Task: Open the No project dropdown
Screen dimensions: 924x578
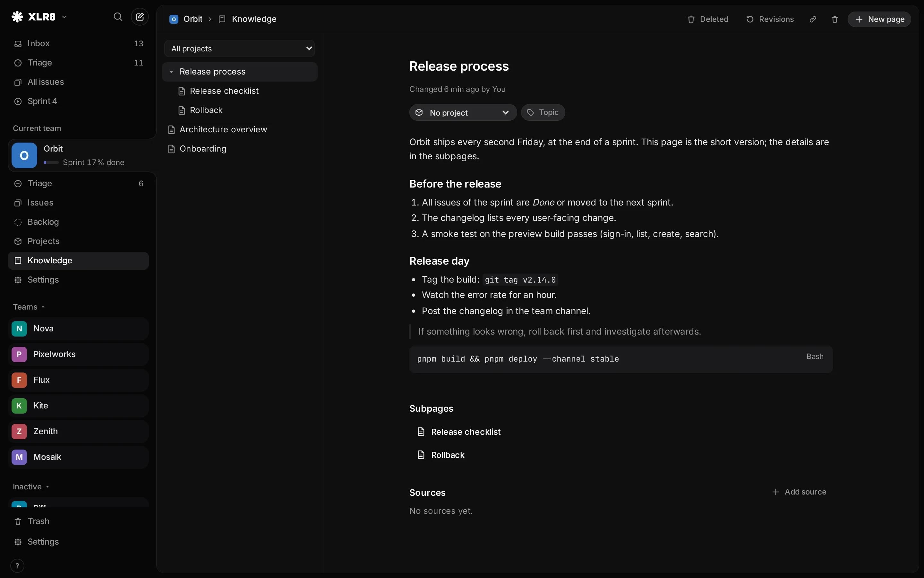Action: pos(463,112)
